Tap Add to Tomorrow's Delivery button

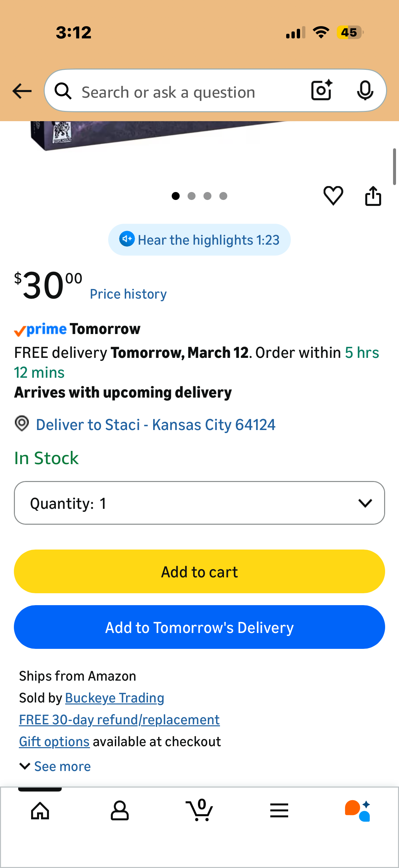199,627
